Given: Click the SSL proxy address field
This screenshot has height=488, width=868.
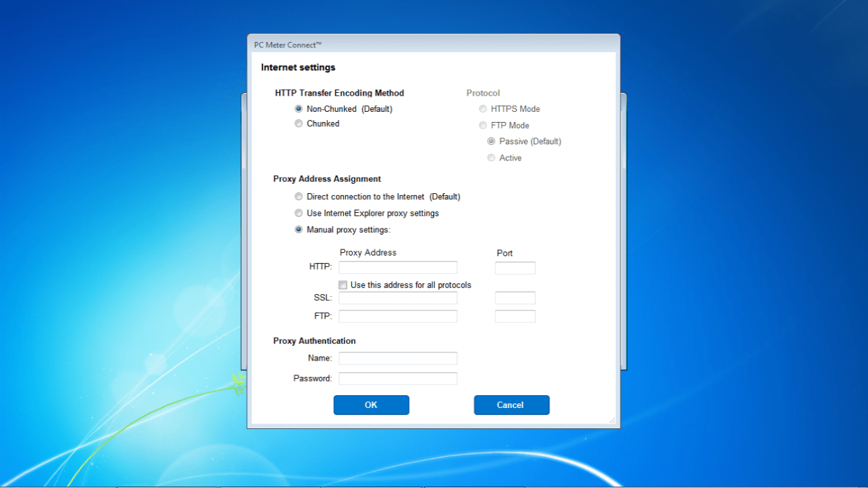Looking at the screenshot, I should (398, 298).
